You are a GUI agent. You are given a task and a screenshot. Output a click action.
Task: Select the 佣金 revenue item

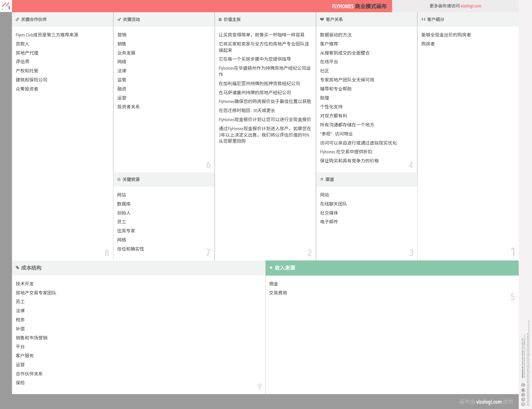[273, 284]
